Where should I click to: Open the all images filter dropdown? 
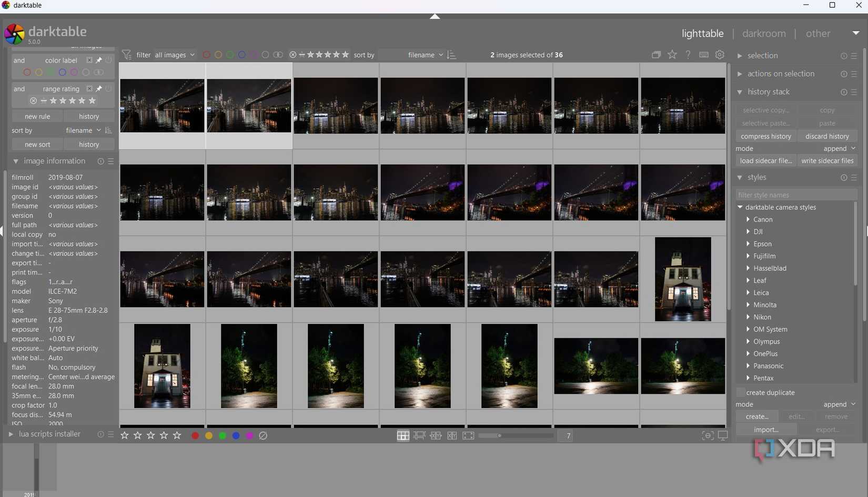tap(174, 55)
